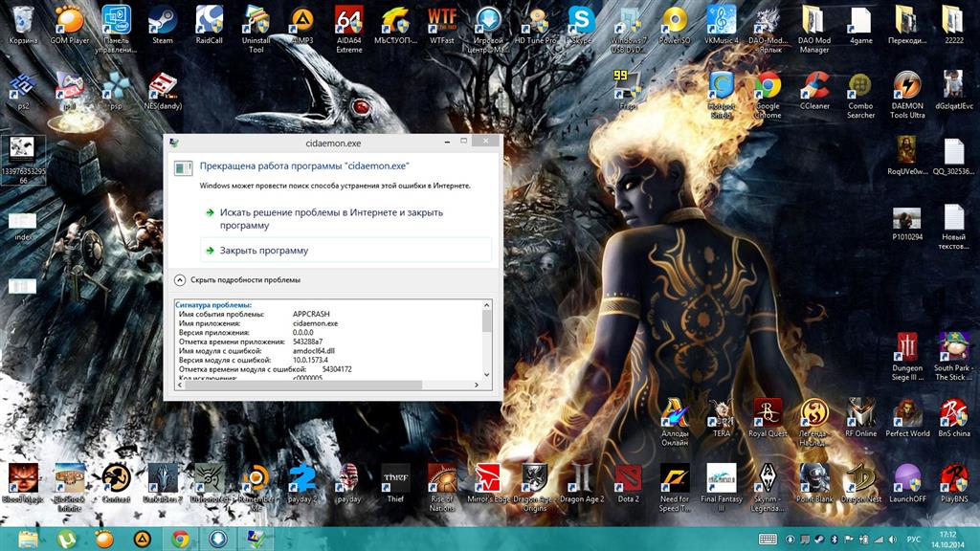Image resolution: width=980 pixels, height=551 pixels.
Task: Click left arrow of horizontal details scrollbar
Action: point(181,385)
